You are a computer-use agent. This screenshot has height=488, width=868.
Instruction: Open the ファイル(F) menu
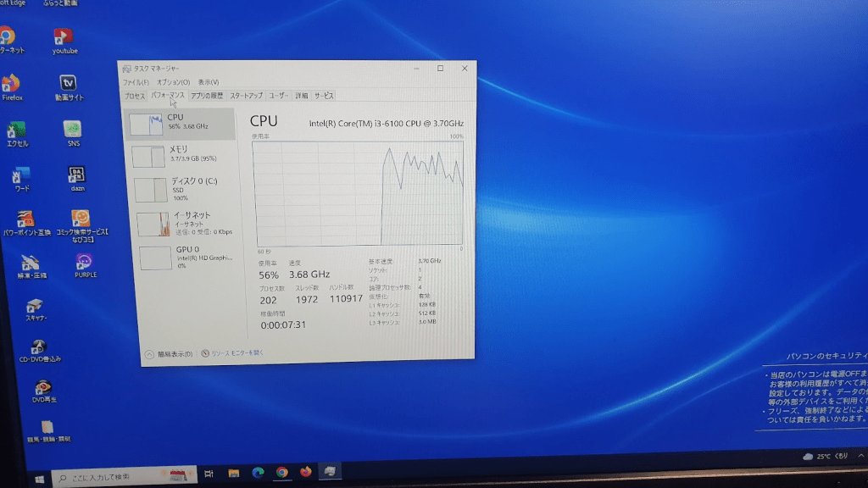pyautogui.click(x=136, y=82)
